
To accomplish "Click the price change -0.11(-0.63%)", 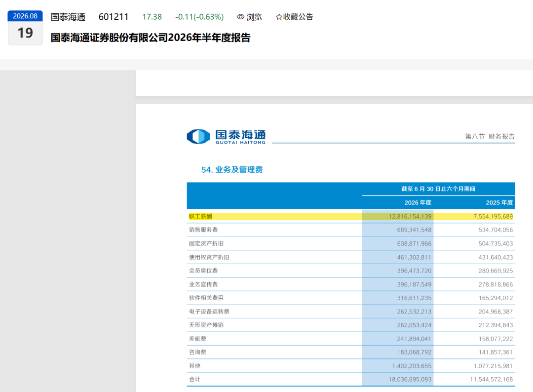I will (x=199, y=17).
